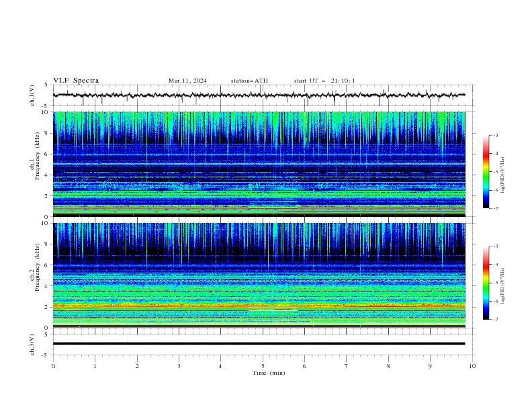Image resolution: width=532 pixels, height=411 pixels.
Task: Click the ch.1 spectrogram color scale bar
Action: (x=486, y=172)
